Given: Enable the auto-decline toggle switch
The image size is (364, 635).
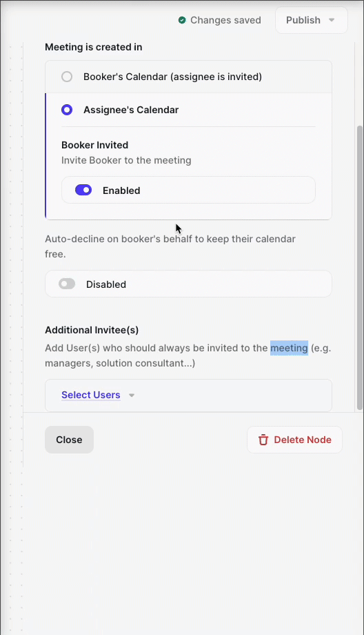Looking at the screenshot, I should tap(67, 284).
